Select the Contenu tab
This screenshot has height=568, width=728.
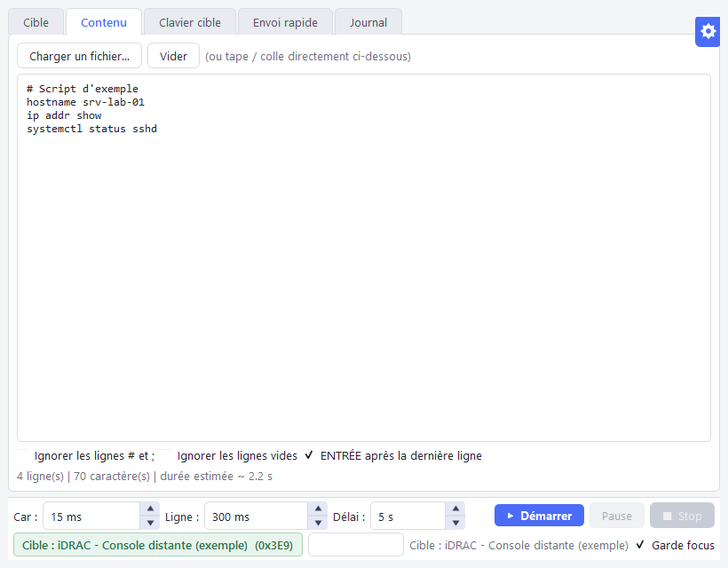104,22
